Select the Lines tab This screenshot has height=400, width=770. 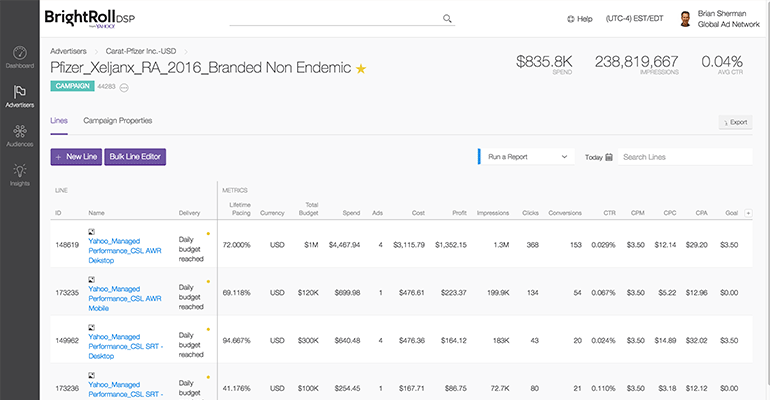click(59, 121)
